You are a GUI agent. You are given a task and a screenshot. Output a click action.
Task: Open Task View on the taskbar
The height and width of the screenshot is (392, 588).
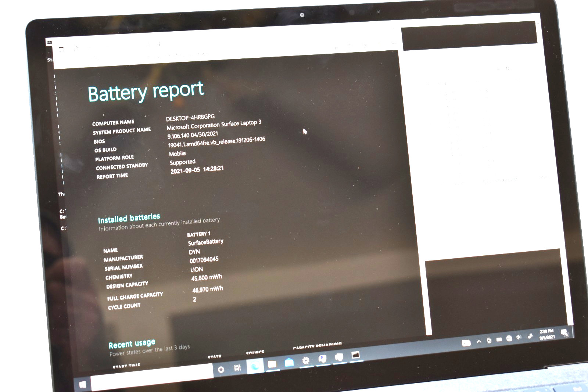[238, 367]
